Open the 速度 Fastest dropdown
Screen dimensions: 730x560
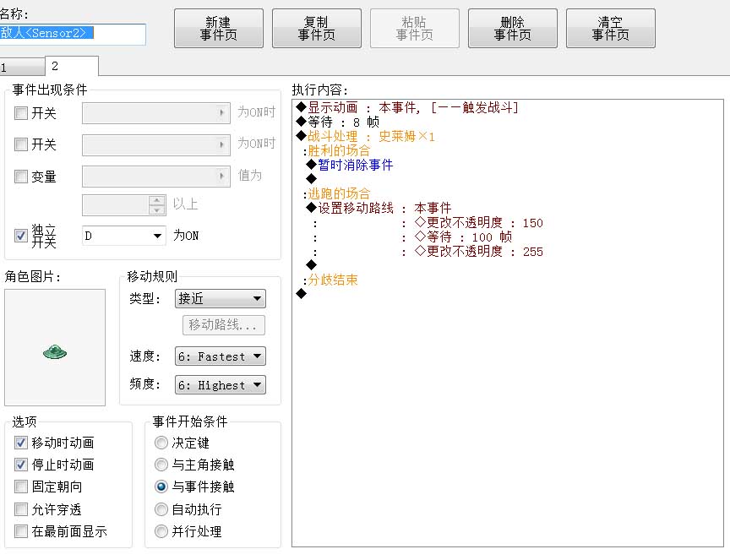(x=221, y=356)
